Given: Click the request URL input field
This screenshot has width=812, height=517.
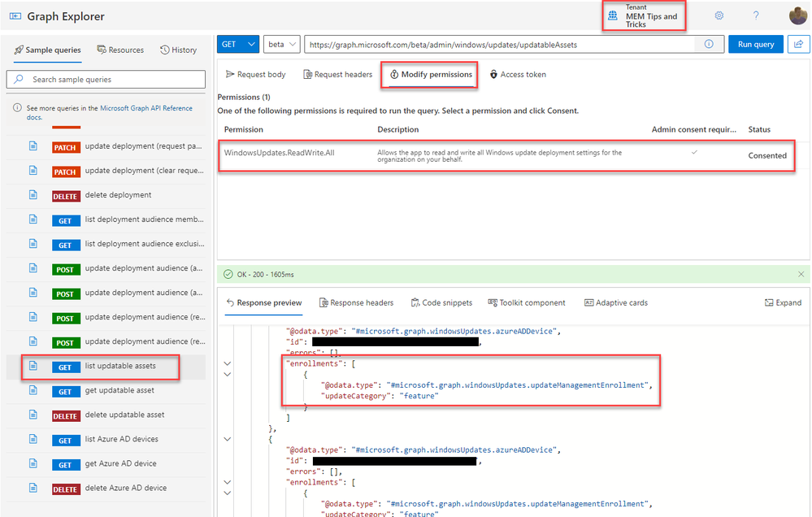Looking at the screenshot, I should coord(499,45).
